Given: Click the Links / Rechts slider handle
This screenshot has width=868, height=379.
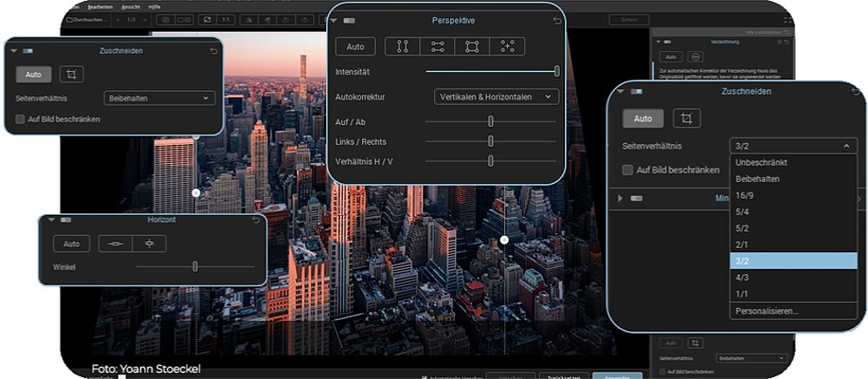Looking at the screenshot, I should 490,141.
